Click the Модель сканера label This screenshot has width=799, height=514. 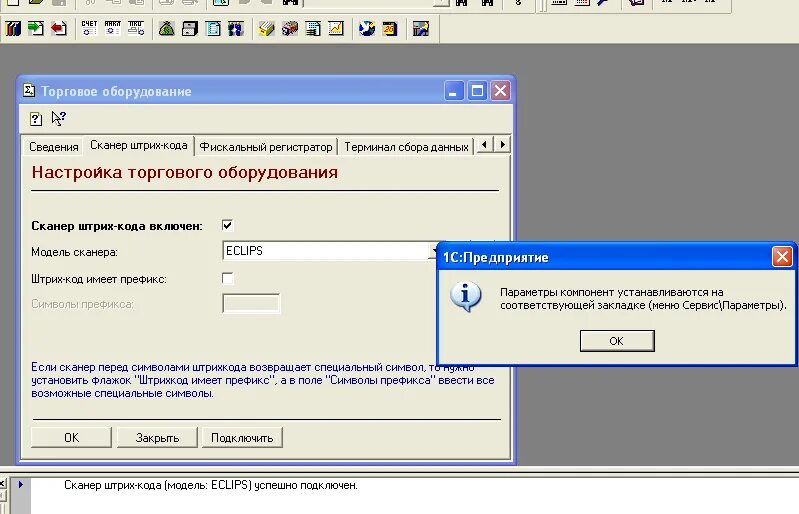click(74, 252)
